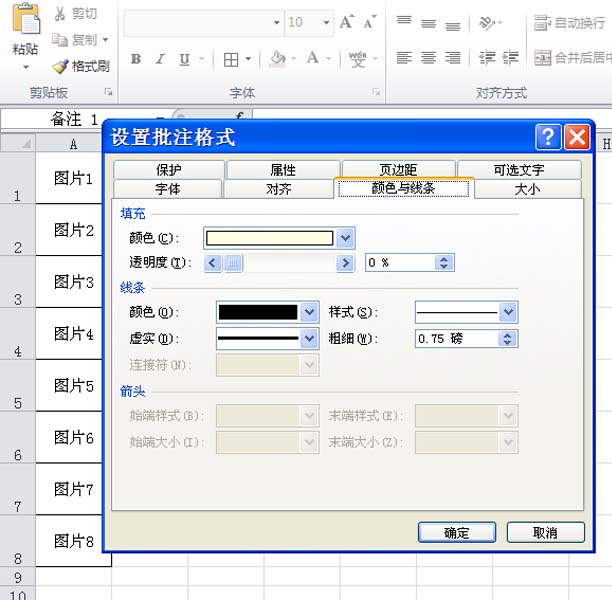The width and height of the screenshot is (612, 600).
Task: Click the Paste clipboard icon
Action: point(26,18)
